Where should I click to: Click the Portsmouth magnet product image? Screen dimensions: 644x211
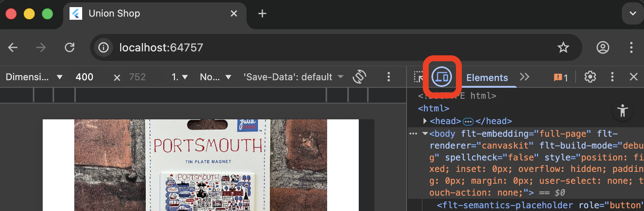(x=201, y=165)
